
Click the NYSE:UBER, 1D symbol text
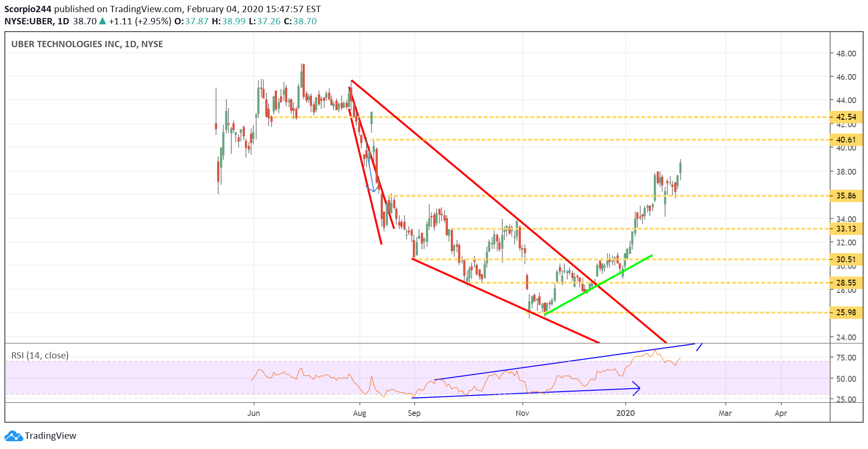point(37,21)
